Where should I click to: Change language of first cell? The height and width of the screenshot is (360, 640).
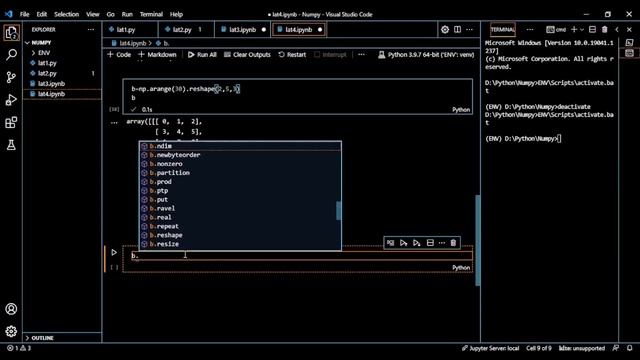point(461,109)
